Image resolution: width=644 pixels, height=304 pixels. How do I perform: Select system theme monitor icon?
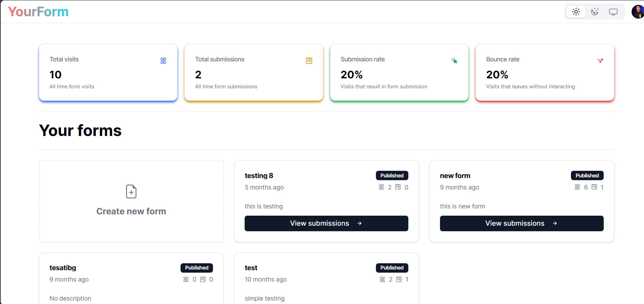613,12
